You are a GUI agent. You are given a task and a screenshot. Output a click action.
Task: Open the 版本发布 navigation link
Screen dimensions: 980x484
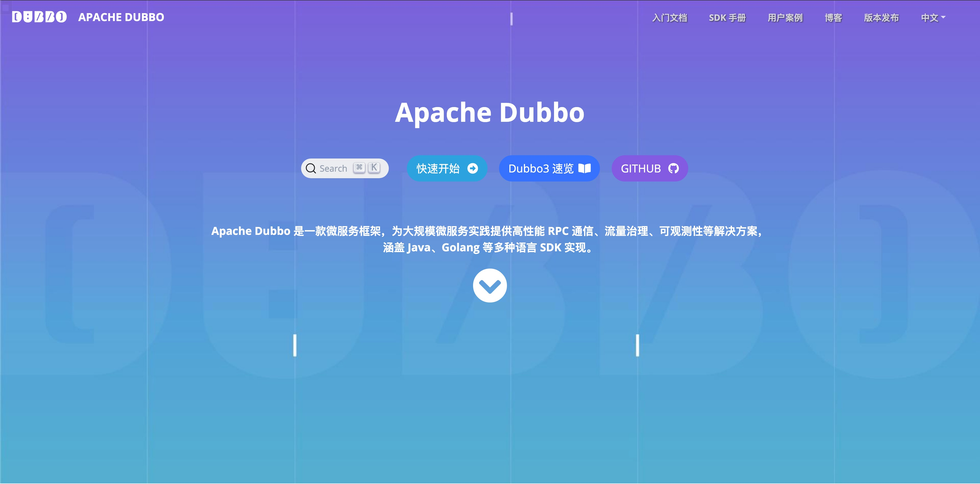(881, 18)
